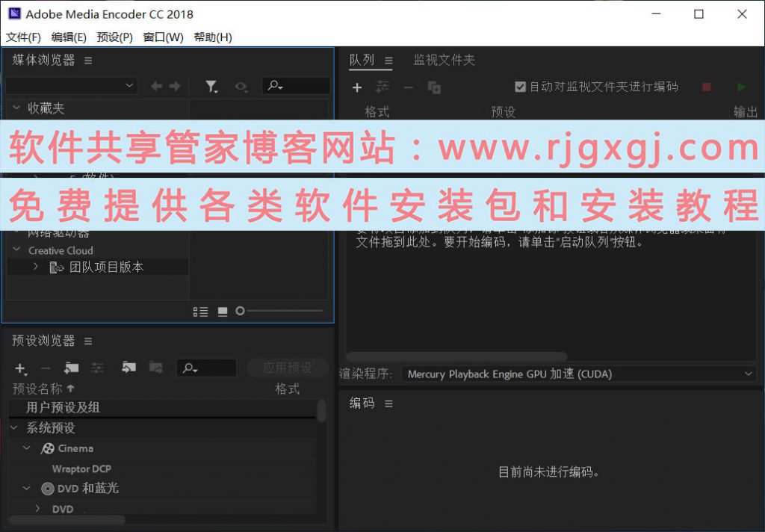Click the 输出 column header in queue
Screen dimensions: 765x532
(746, 112)
